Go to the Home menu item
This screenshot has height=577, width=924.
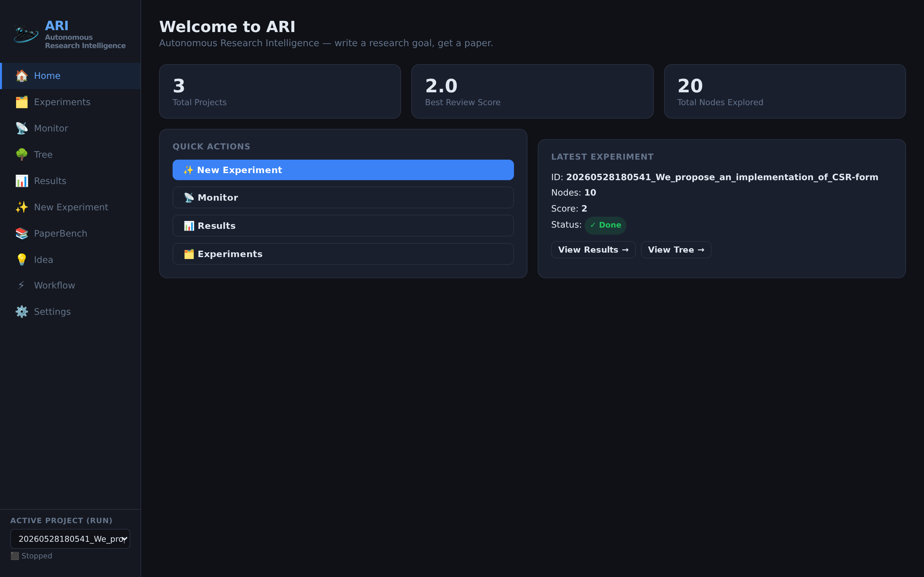point(71,76)
